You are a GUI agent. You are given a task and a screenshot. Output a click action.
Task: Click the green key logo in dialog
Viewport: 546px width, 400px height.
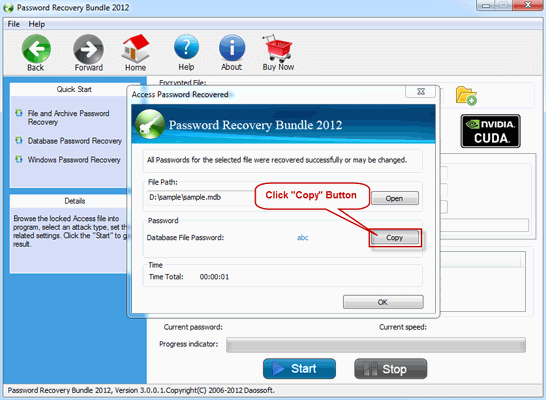pos(150,124)
